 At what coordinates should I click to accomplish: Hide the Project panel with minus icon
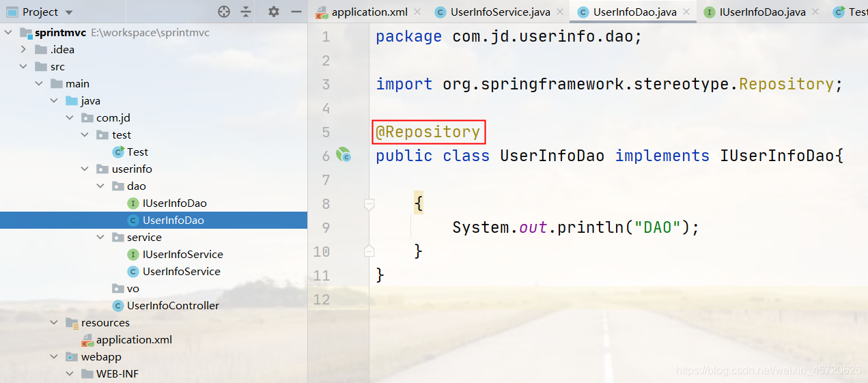[x=296, y=12]
